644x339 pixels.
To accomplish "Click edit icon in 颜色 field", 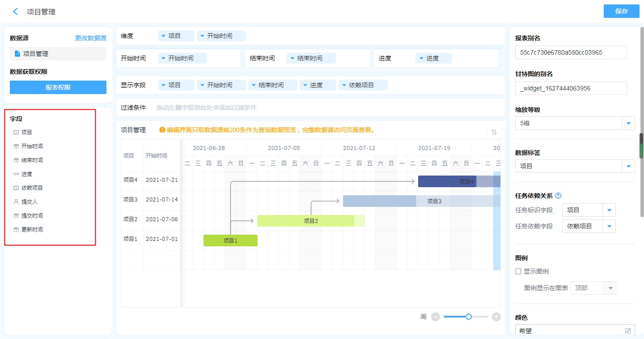I will [x=628, y=330].
